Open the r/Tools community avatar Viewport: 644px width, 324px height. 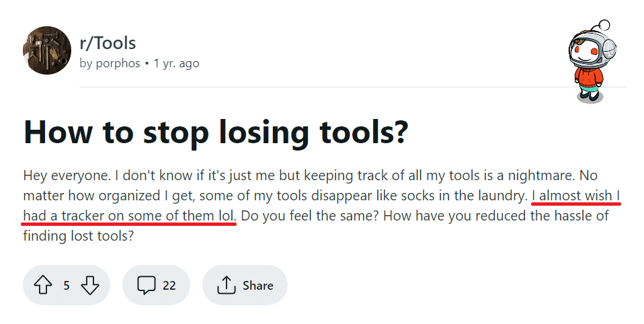click(47, 50)
